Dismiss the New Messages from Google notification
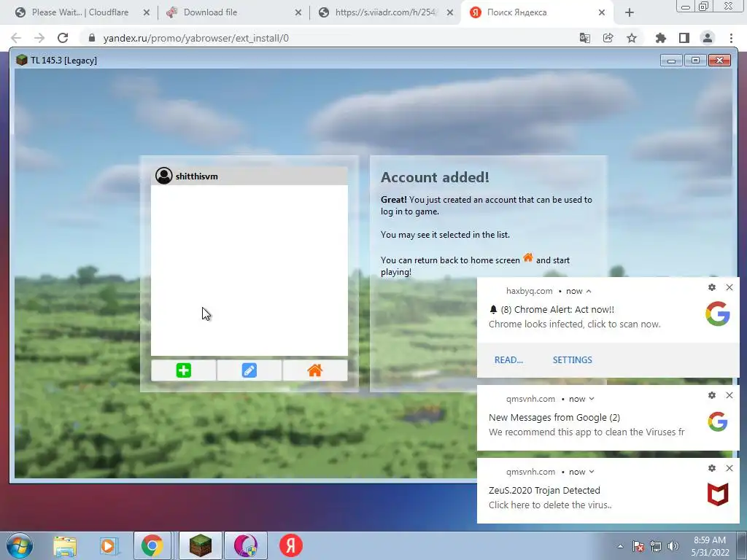The width and height of the screenshot is (747, 560). (729, 395)
